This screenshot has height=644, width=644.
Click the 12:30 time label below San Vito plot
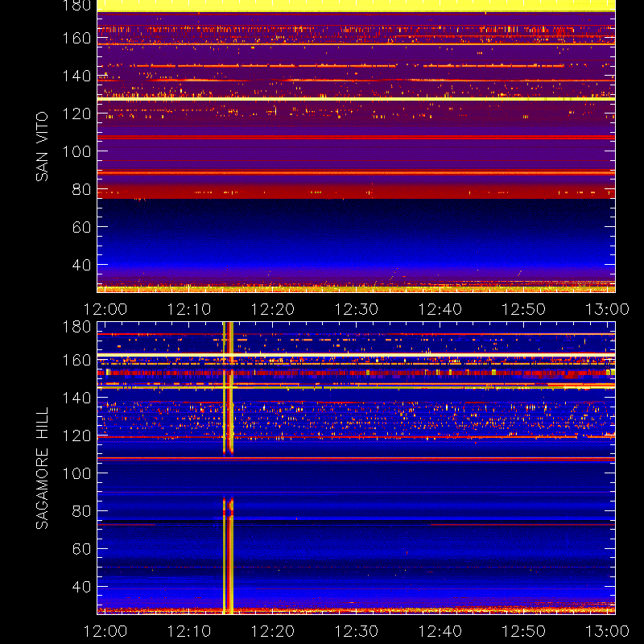(x=356, y=309)
